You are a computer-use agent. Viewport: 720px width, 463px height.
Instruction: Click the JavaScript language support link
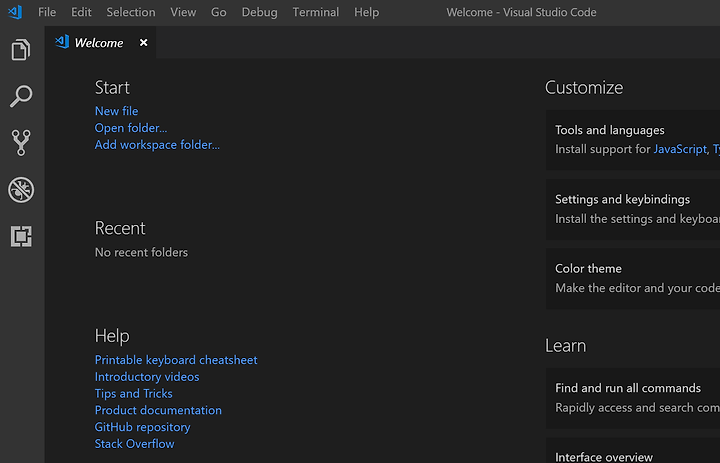pyautogui.click(x=680, y=149)
